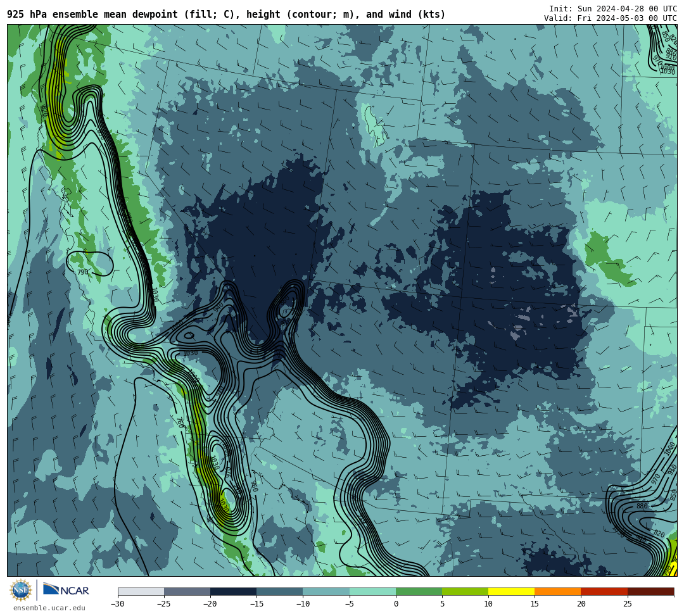
Task: Click the colorbar tick label 0
Action: 396,604
